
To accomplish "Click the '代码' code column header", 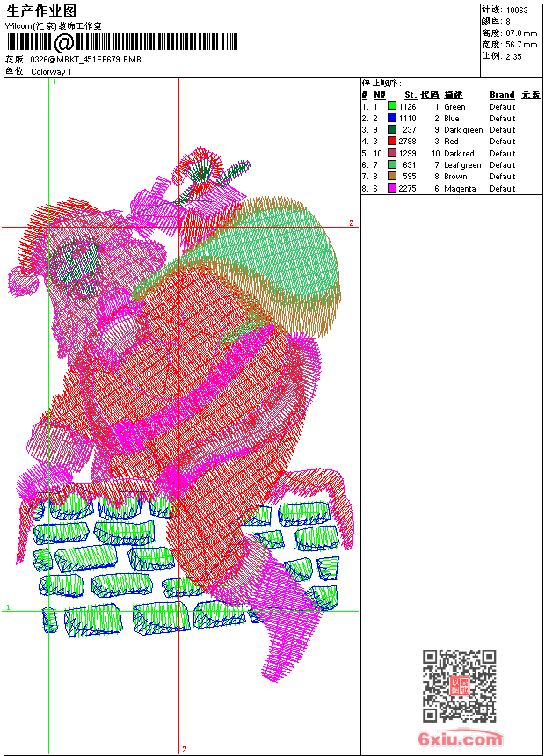I will (x=430, y=95).
